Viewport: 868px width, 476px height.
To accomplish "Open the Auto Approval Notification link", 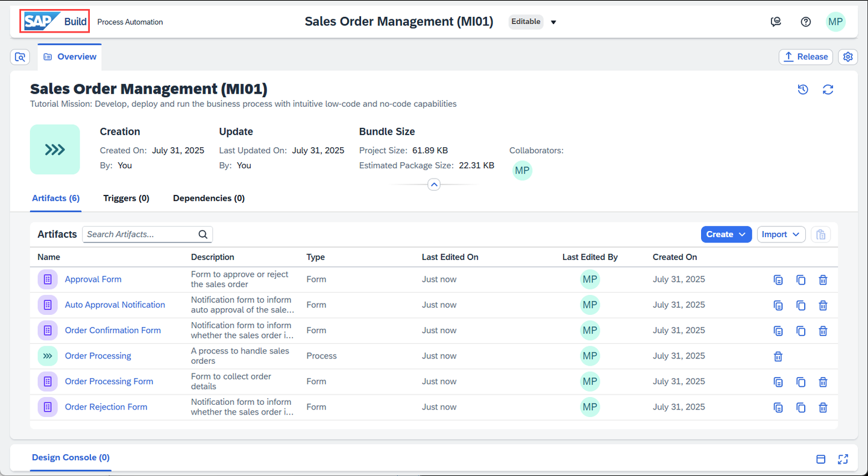I will point(115,305).
